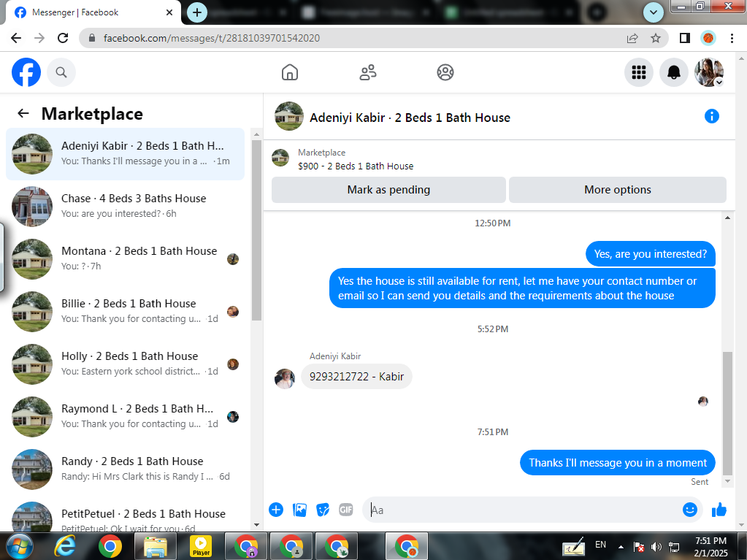Choose a sticker using the sticker icon
Viewport: 747px width, 560px height.
click(x=323, y=510)
